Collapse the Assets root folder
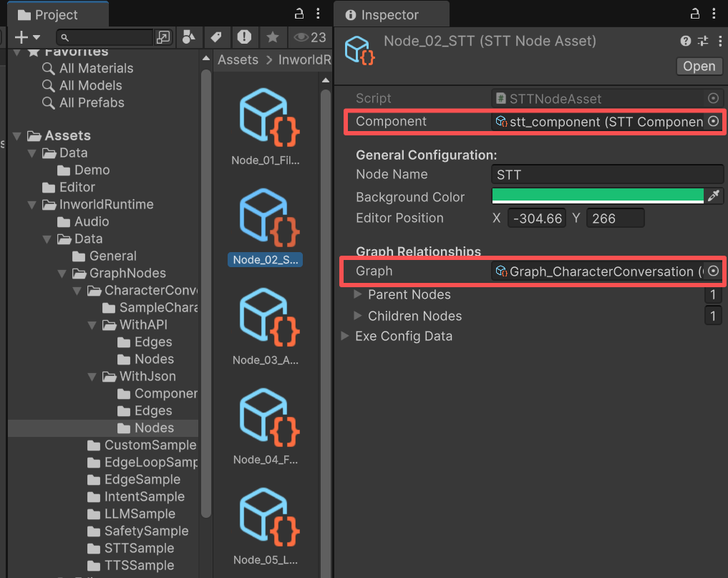 pos(17,135)
